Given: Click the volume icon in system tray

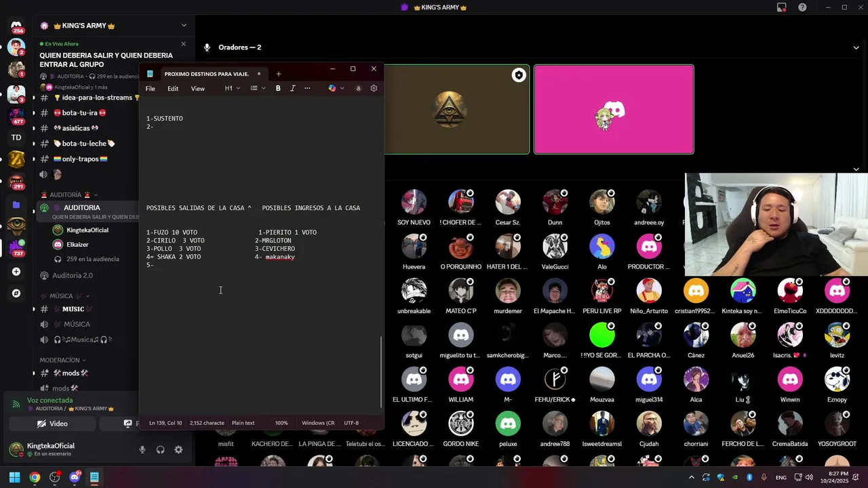Looking at the screenshot, I should [808, 477].
